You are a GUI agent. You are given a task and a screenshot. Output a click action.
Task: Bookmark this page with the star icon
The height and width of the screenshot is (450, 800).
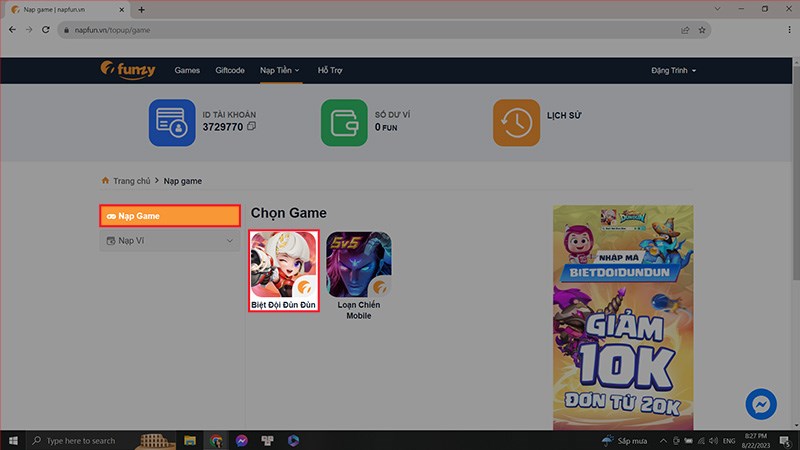point(702,30)
